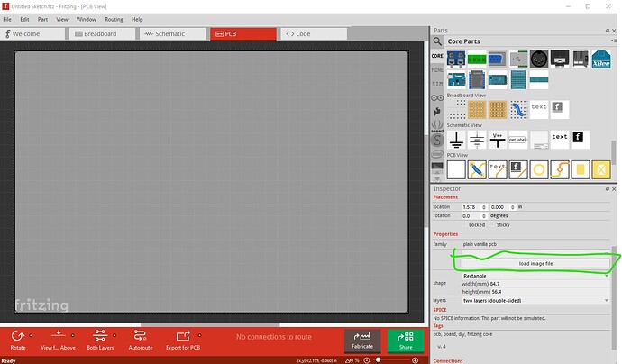Pick the orange PCB trace bendpoint part
The image size is (622, 364).
pyautogui.click(x=560, y=169)
